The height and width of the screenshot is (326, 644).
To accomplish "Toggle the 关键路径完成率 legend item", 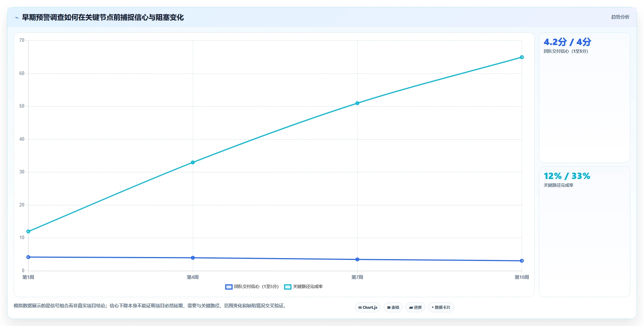I will click(x=303, y=287).
